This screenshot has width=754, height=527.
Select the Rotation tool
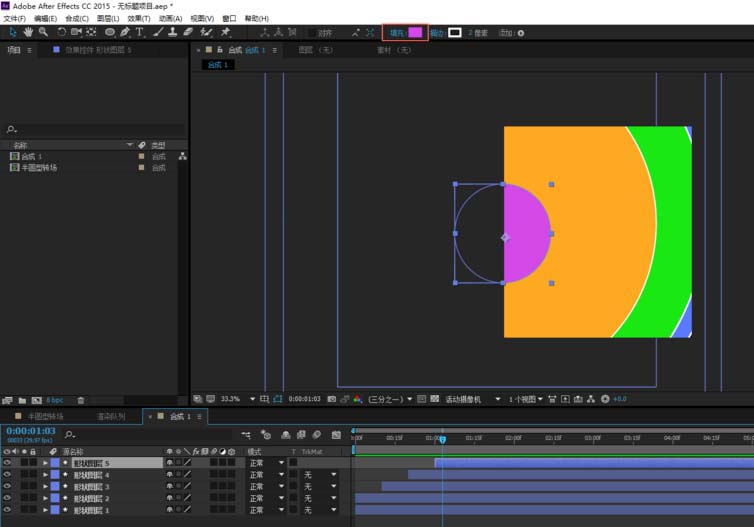[x=62, y=32]
